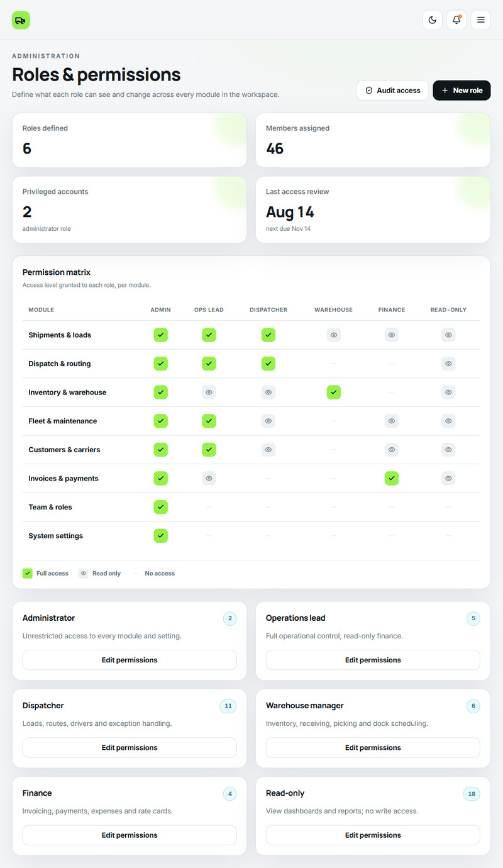Viewport: 503px width, 868px height.
Task: Click Warehouse read-only eye for Shipments & loads
Action: coord(334,335)
